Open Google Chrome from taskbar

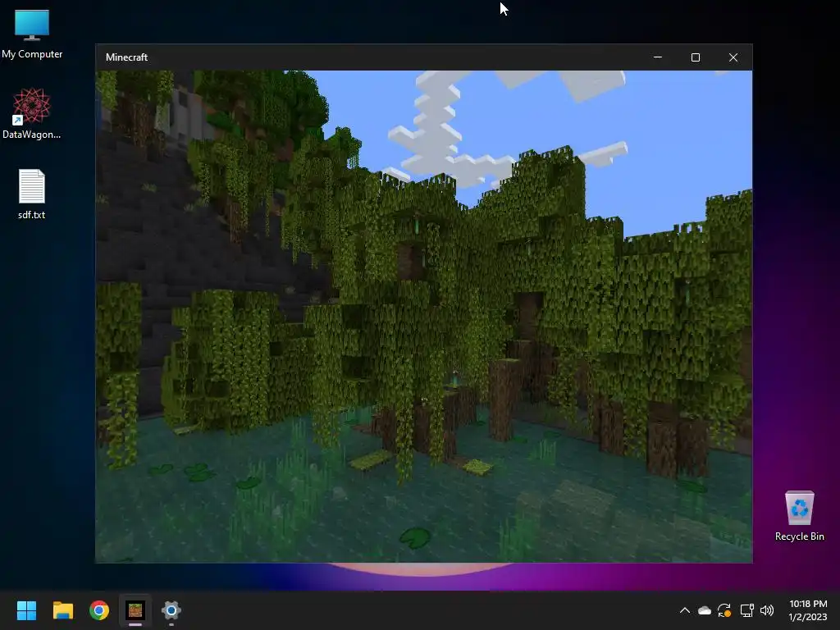tap(99, 610)
